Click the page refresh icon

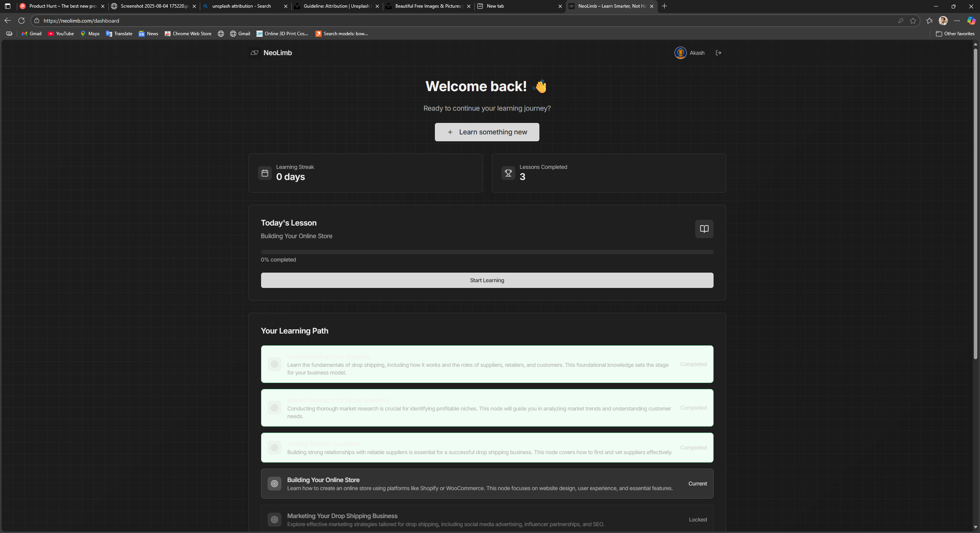click(21, 20)
